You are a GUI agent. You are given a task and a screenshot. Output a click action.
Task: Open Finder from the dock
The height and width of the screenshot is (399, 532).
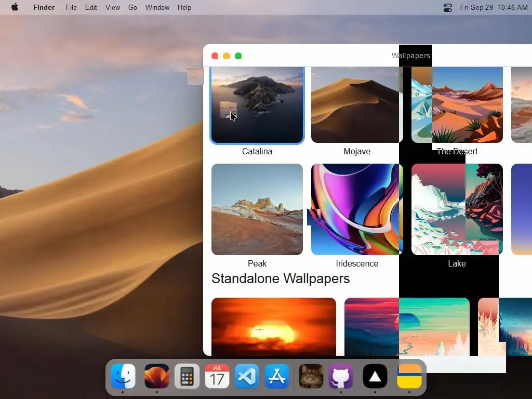click(123, 376)
